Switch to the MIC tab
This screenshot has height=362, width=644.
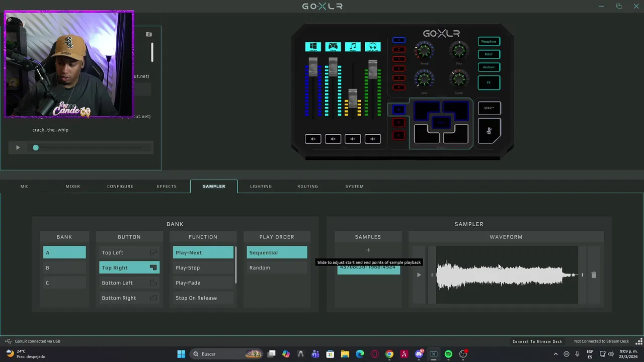(x=25, y=186)
